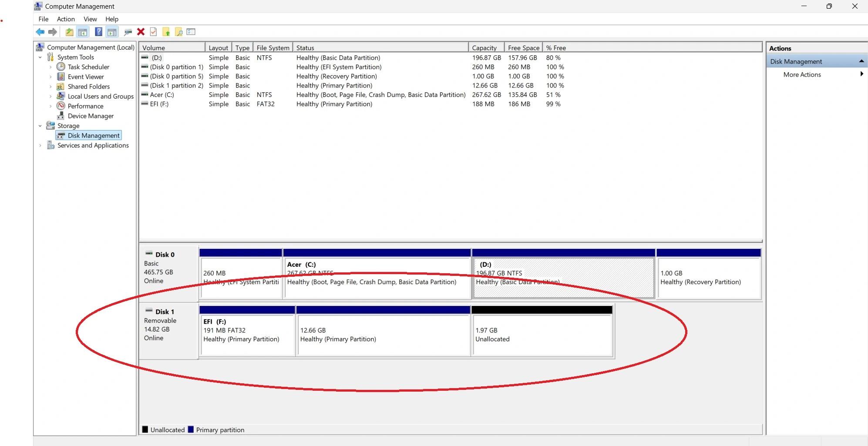The width and height of the screenshot is (868, 446).
Task: Sort by the Capacity column header
Action: point(487,47)
